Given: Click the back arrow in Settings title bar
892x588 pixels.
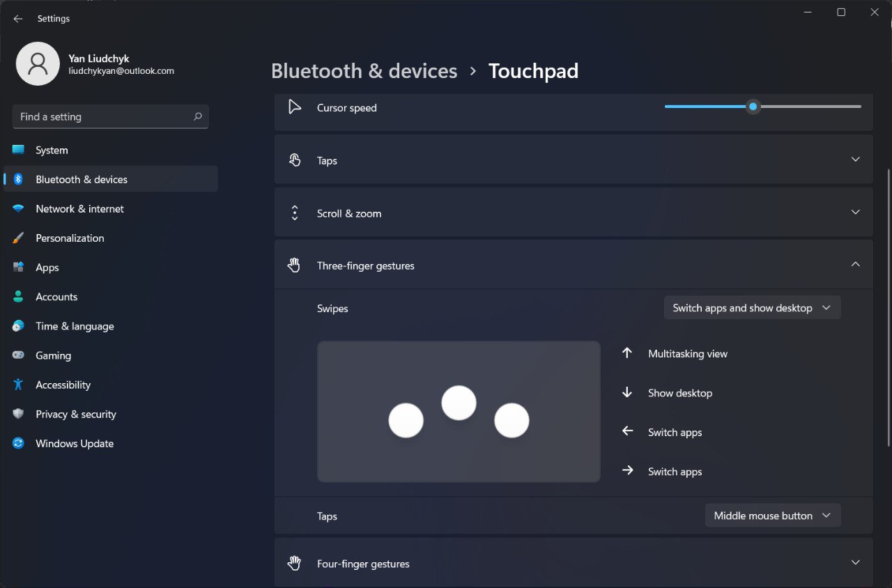Looking at the screenshot, I should click(x=18, y=19).
